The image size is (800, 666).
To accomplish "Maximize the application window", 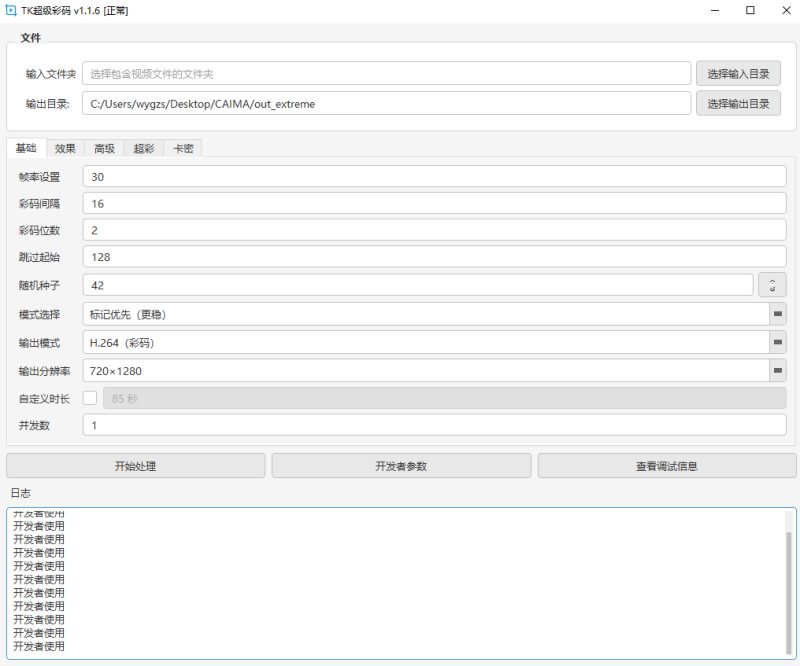I will pyautogui.click(x=750, y=10).
